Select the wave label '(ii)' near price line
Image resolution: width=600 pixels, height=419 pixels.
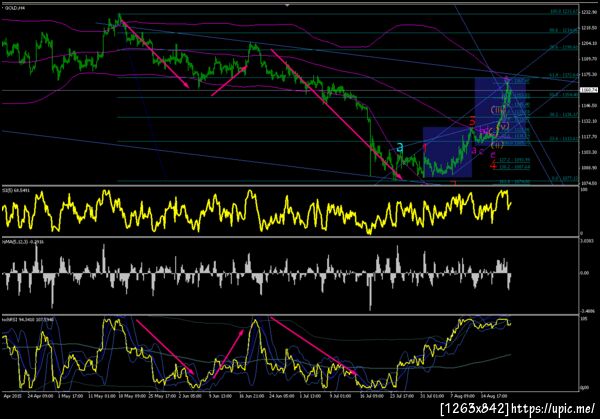(497, 145)
